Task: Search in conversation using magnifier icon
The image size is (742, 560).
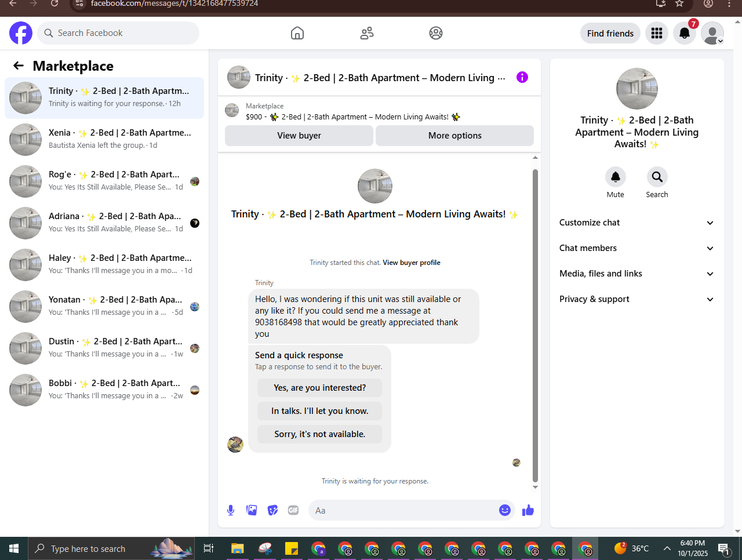Action: (x=657, y=177)
